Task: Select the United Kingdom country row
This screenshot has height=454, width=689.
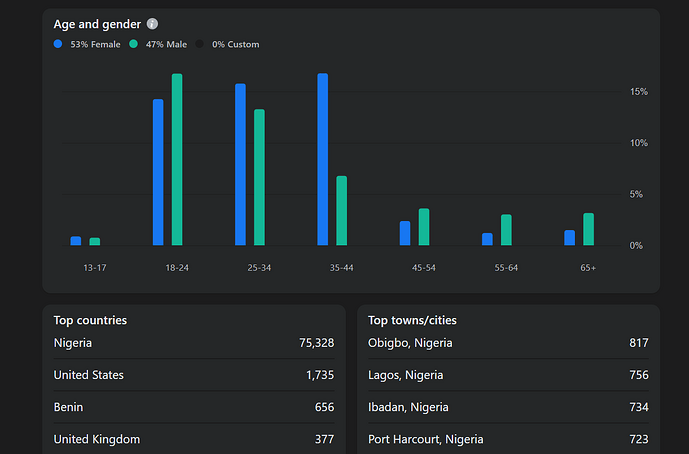Action: (193, 439)
